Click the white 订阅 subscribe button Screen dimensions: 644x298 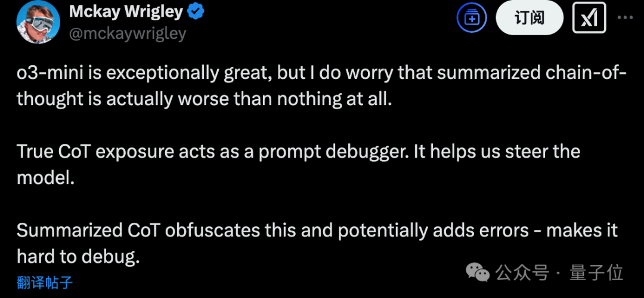530,19
